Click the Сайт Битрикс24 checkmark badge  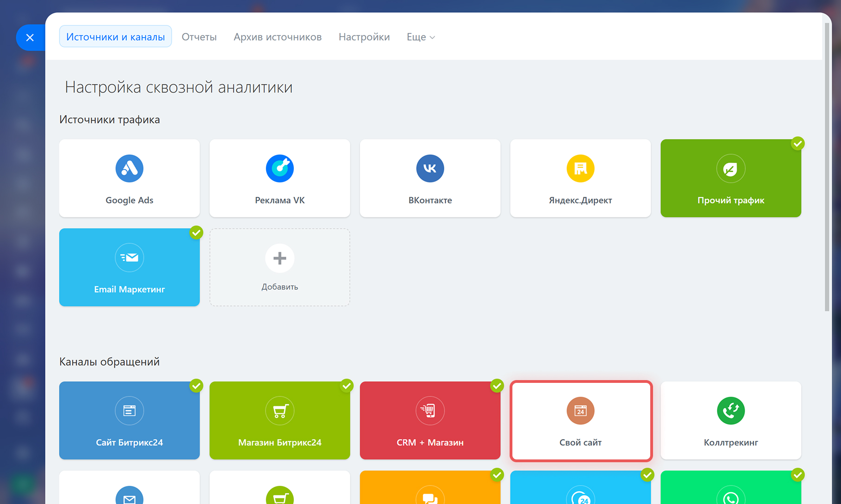point(196,386)
